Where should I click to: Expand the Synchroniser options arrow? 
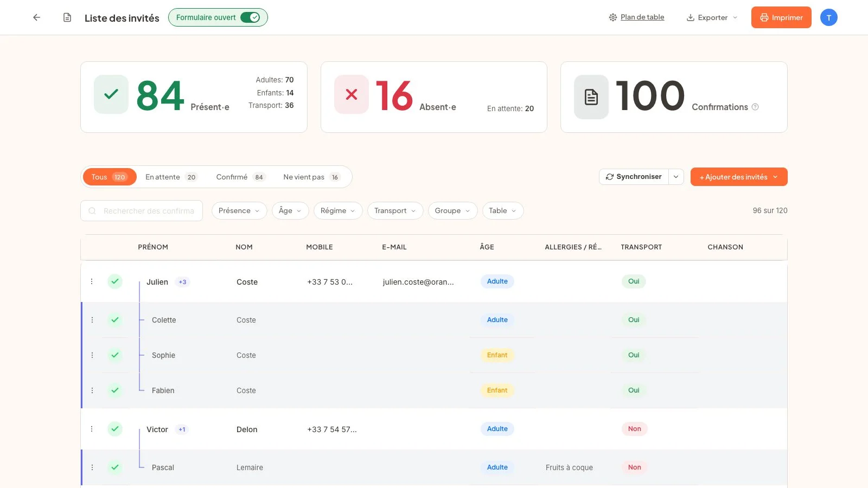[x=676, y=177]
